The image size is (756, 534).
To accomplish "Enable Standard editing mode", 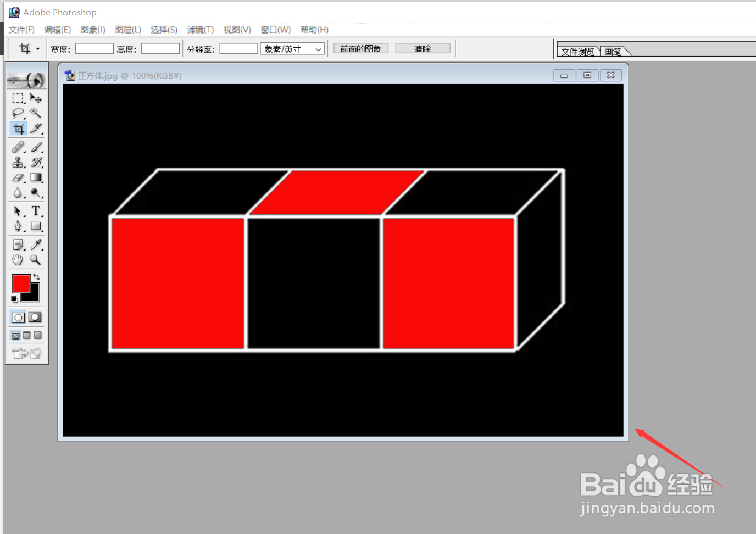I will 18,318.
